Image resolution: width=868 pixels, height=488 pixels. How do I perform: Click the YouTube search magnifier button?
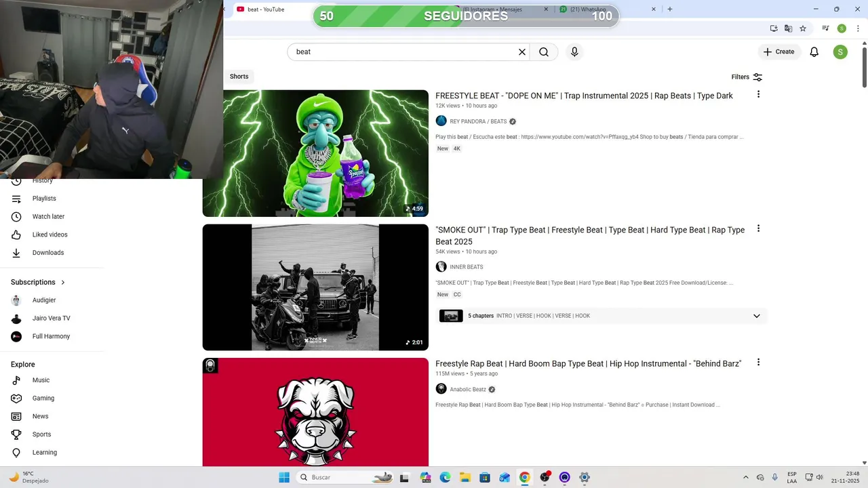click(544, 52)
